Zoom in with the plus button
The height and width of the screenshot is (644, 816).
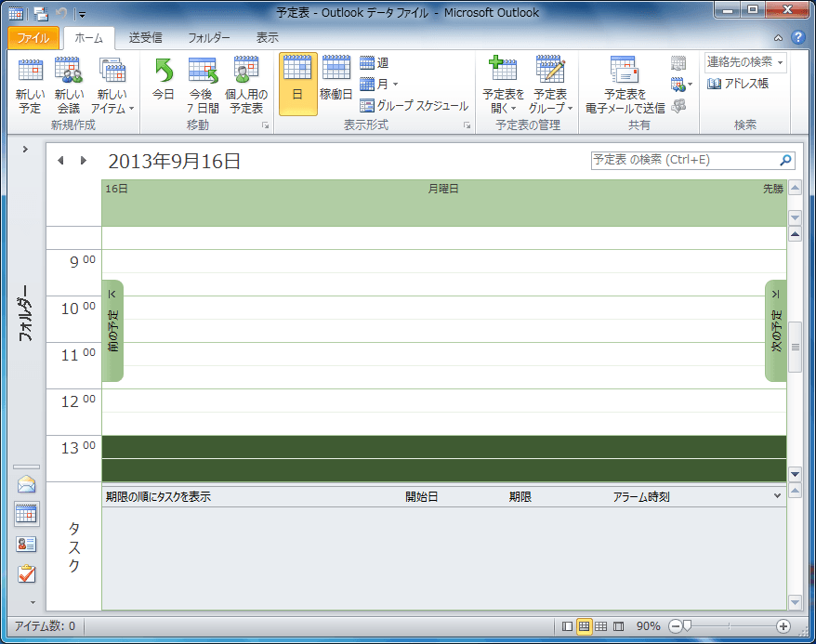coord(783,626)
